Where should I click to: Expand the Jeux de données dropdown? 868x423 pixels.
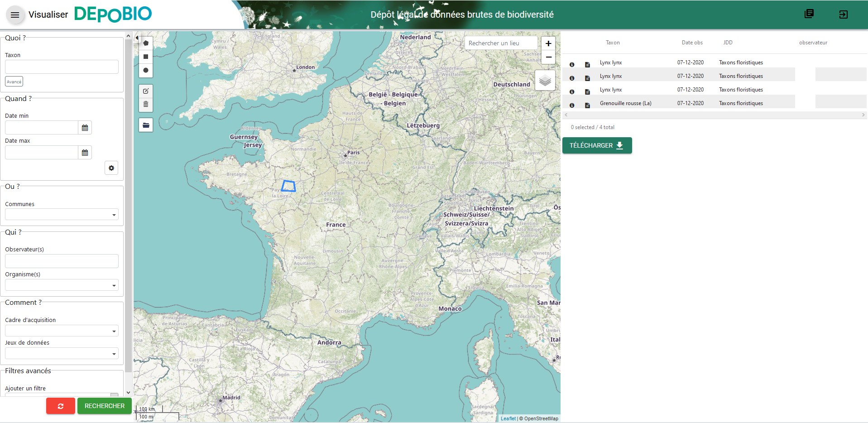click(62, 353)
